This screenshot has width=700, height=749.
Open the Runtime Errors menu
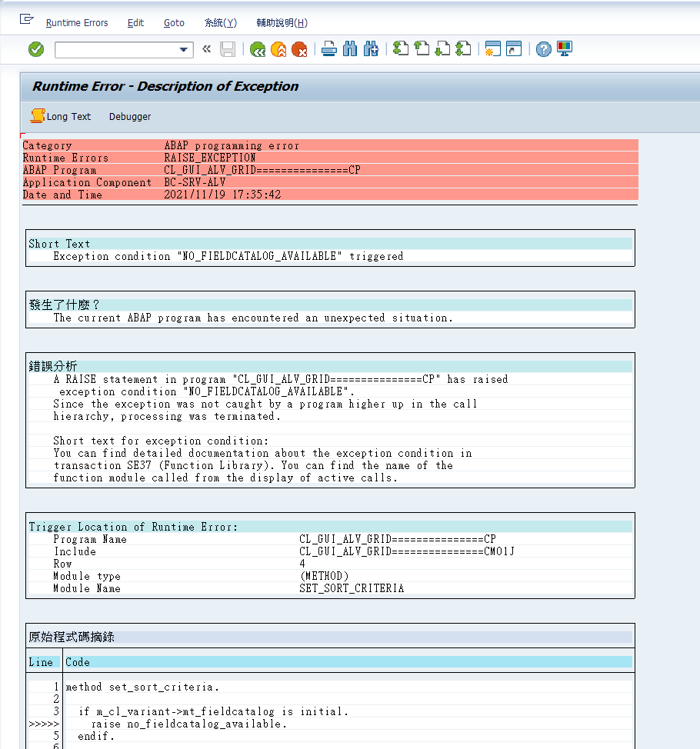(x=77, y=23)
